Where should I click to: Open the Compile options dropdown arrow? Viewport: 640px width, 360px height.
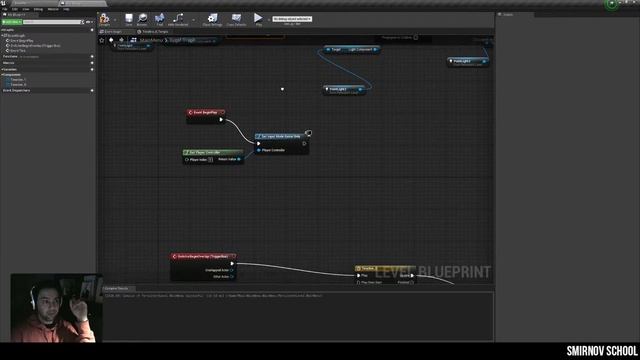click(115, 20)
